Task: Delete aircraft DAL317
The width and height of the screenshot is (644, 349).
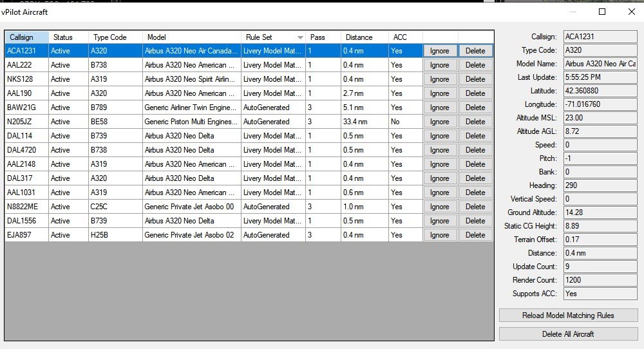Action: pos(475,178)
